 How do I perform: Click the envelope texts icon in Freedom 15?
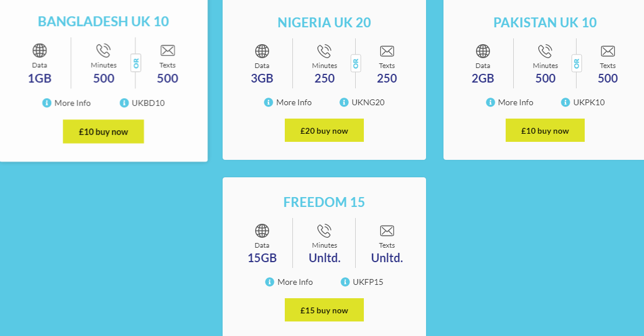(x=387, y=231)
